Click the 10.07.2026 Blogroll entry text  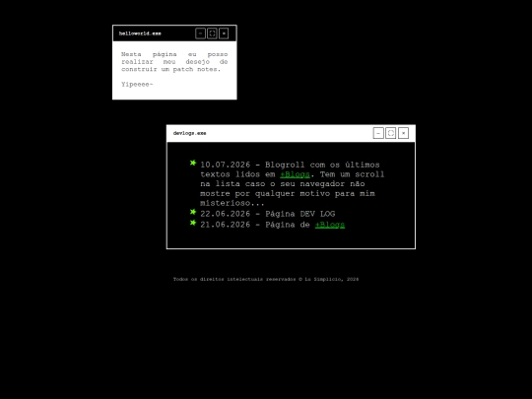point(293,184)
